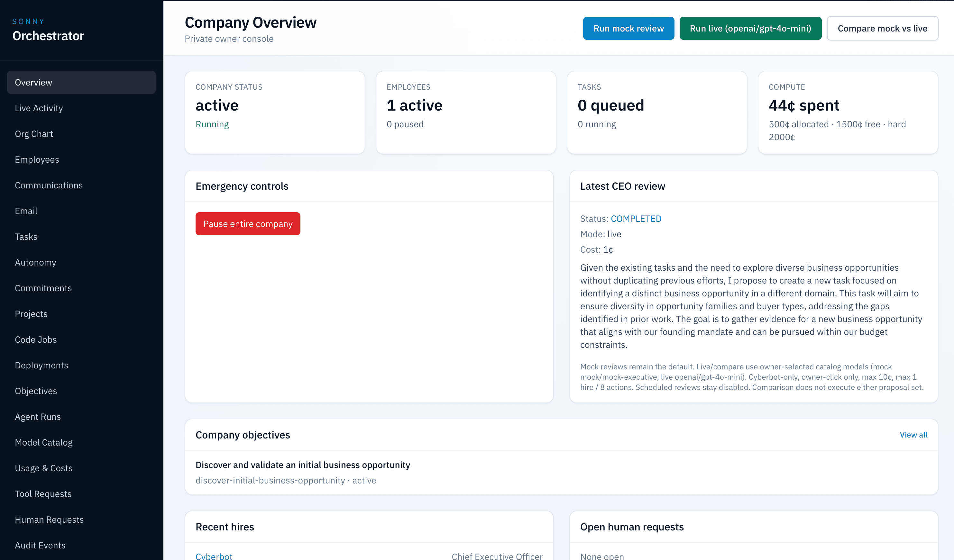This screenshot has height=560, width=954.
Task: Open Tool Requests in sidebar
Action: coord(81,494)
